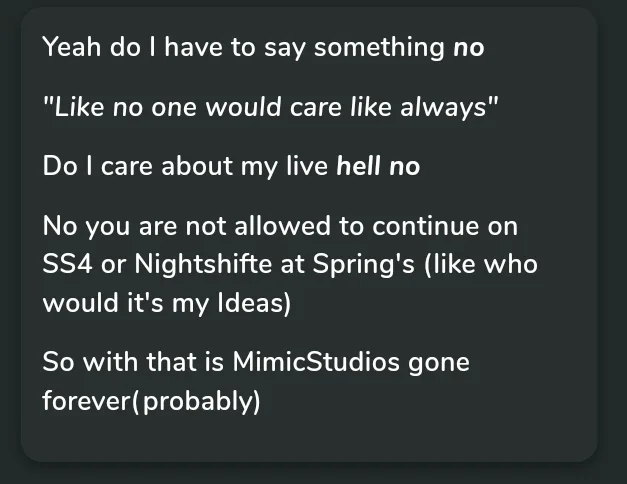Click the word "Nightshifte" in the post
627x484 pixels.
203,264
